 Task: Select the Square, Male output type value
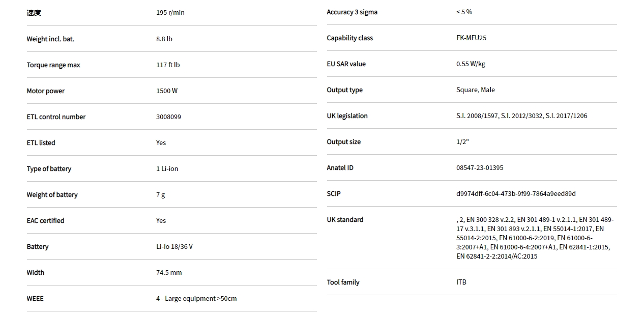coord(476,90)
